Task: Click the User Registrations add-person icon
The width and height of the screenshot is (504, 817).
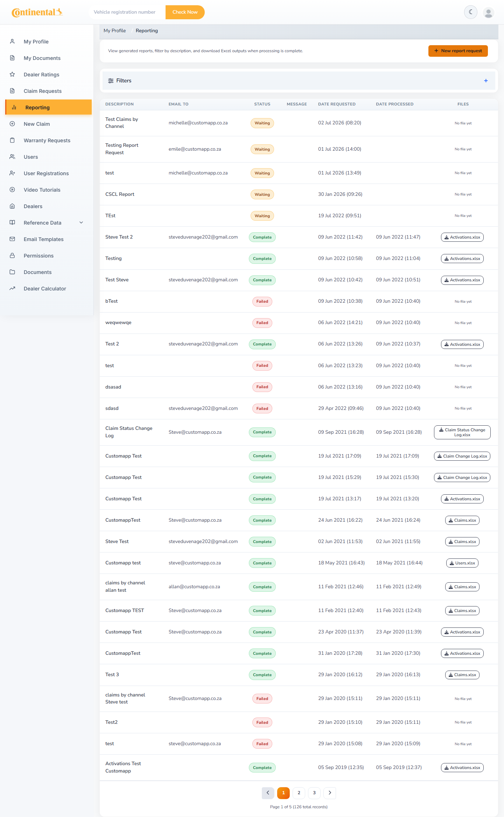Action: (12, 173)
